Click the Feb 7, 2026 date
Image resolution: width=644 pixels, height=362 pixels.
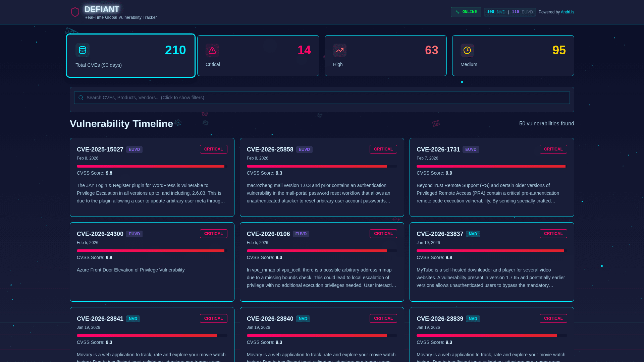tap(427, 158)
